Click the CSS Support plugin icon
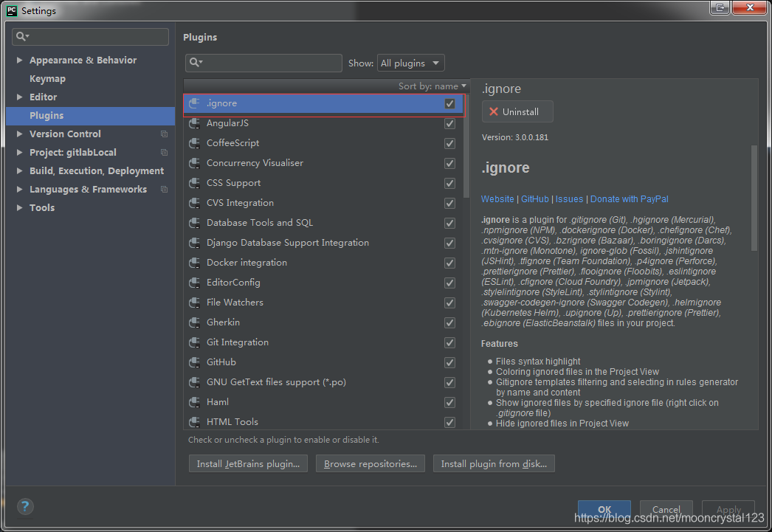 (195, 183)
